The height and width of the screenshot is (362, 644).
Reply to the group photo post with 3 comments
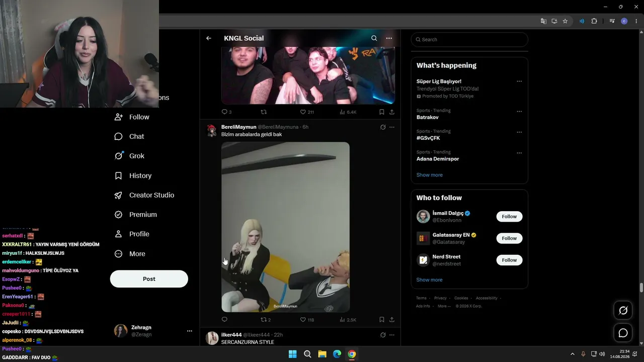pos(226,112)
